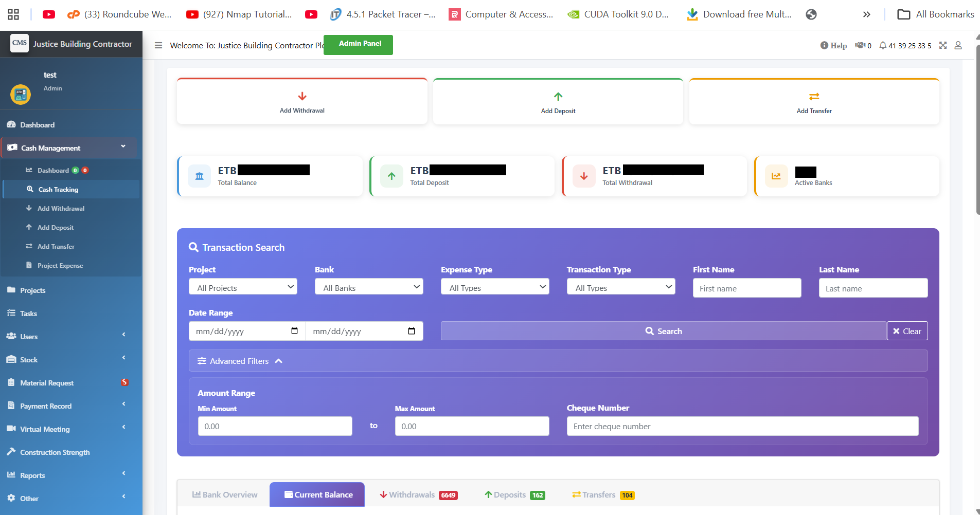This screenshot has height=515, width=980.
Task: Click the Add Transfer orange arrows card
Action: click(x=814, y=102)
